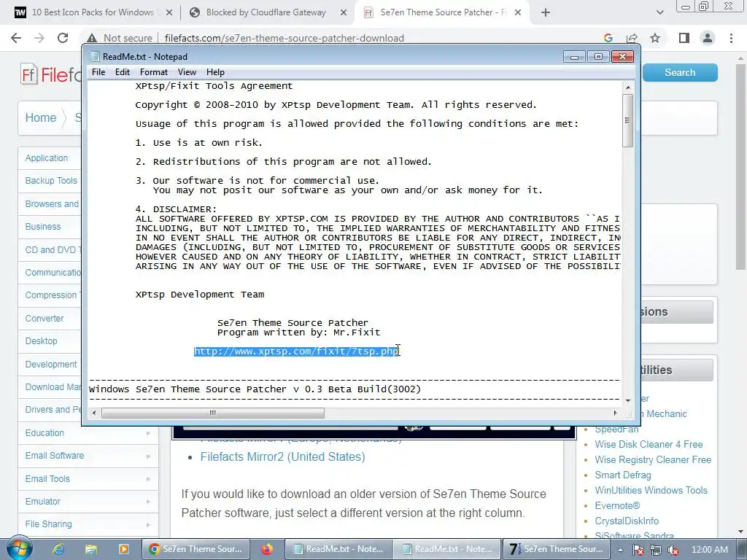Expand the File Sharing category arrow

(148, 524)
